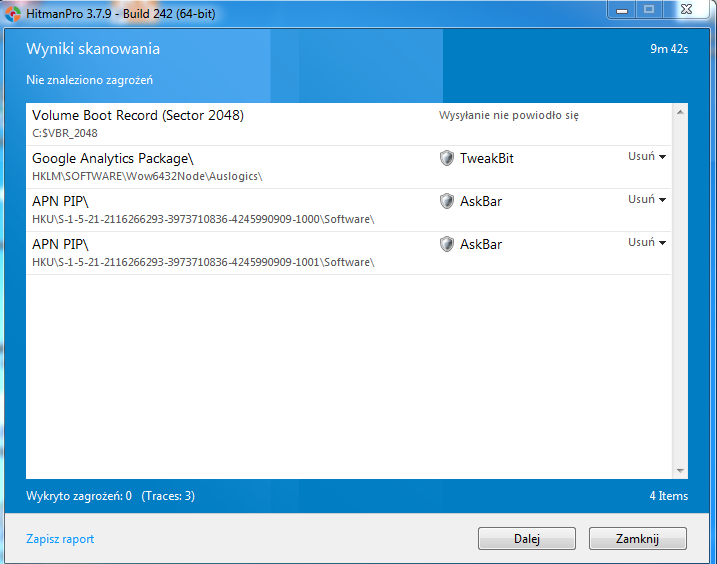
Task: Close HitmanPro with the title bar X
Action: [686, 10]
